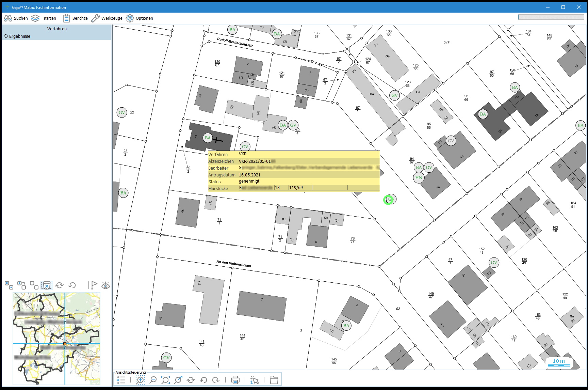Image resolution: width=588 pixels, height=390 pixels.
Task: Open the legend list icon in Ansichtssteuerung
Action: (x=121, y=380)
